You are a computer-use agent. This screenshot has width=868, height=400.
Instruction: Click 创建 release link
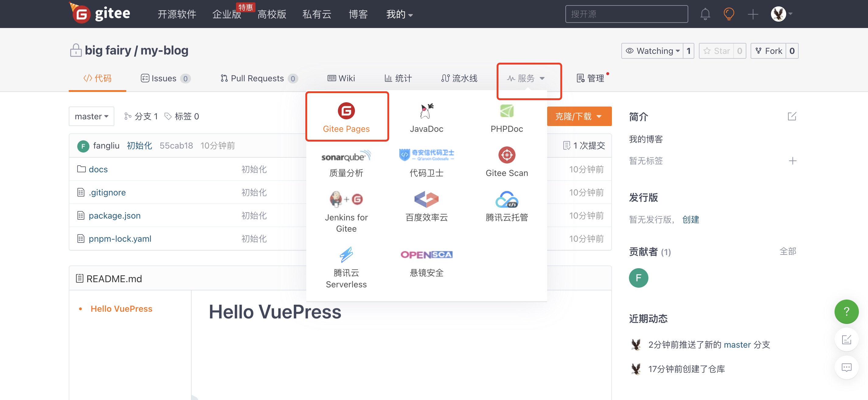click(x=690, y=219)
